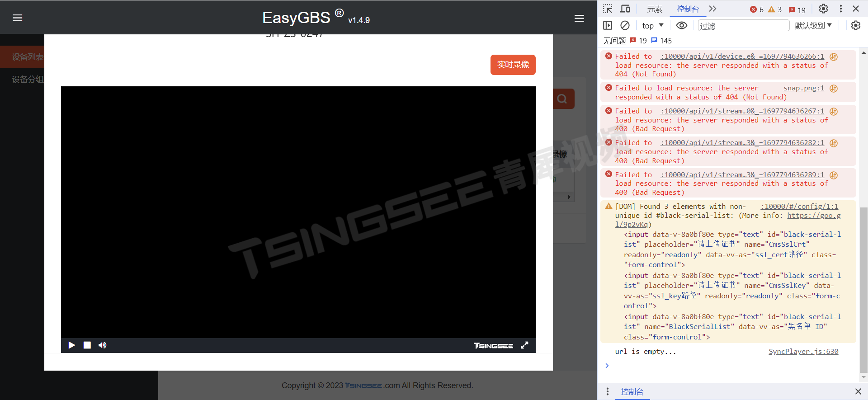Click the 145 messages badge

click(661, 41)
